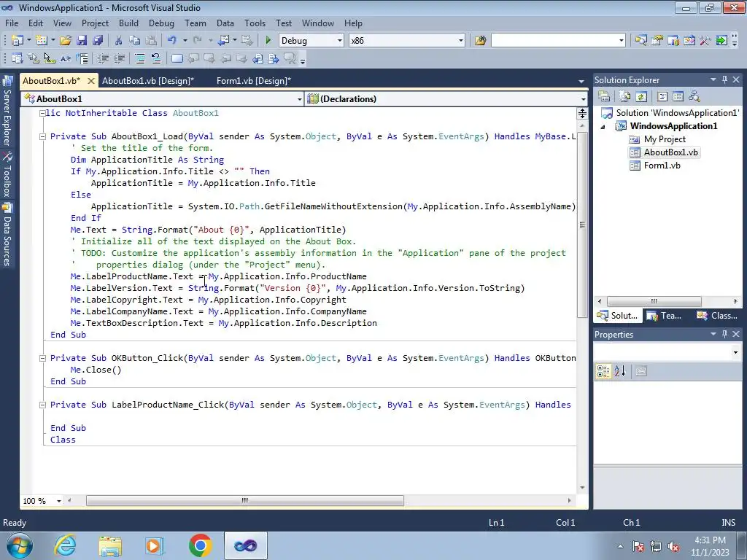This screenshot has width=747, height=560.
Task: Collapse the AboutBox1_Load sub region
Action: (x=42, y=136)
